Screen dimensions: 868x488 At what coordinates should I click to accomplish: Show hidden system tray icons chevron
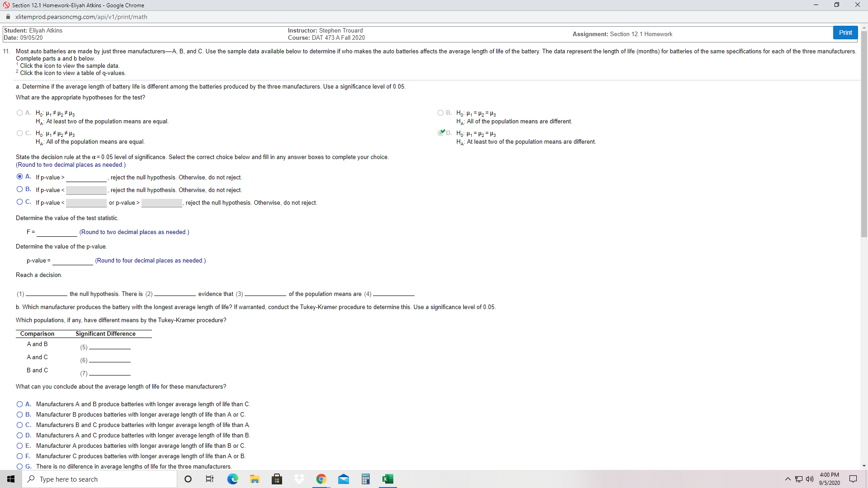coord(788,479)
